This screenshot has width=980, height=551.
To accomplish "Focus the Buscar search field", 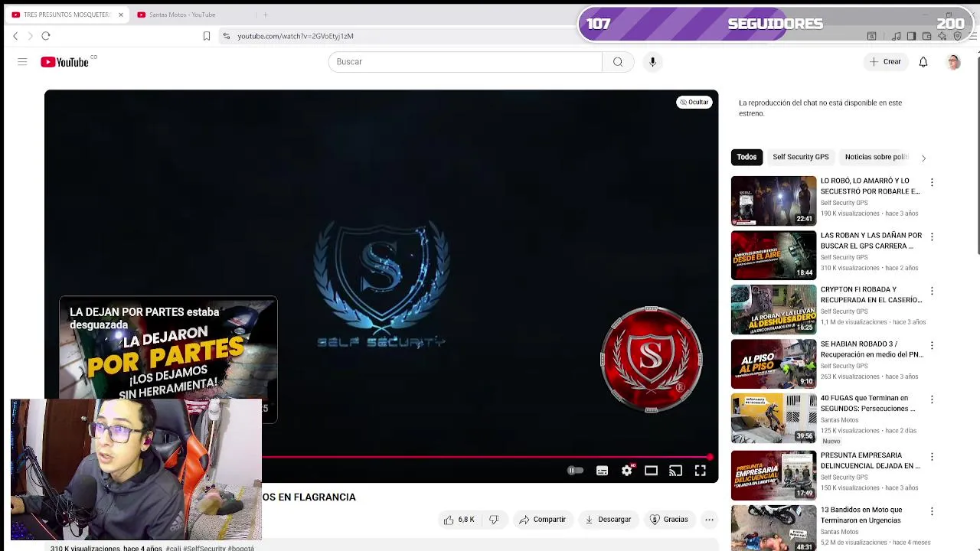I will [465, 62].
